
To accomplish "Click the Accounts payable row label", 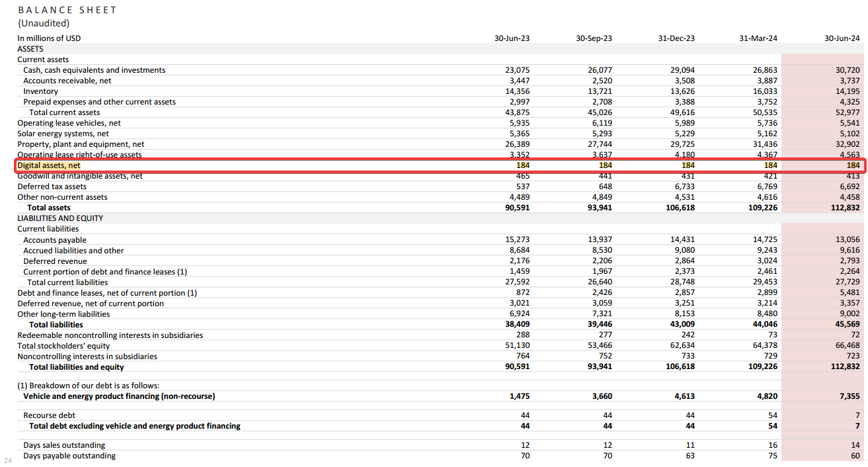I will [55, 240].
